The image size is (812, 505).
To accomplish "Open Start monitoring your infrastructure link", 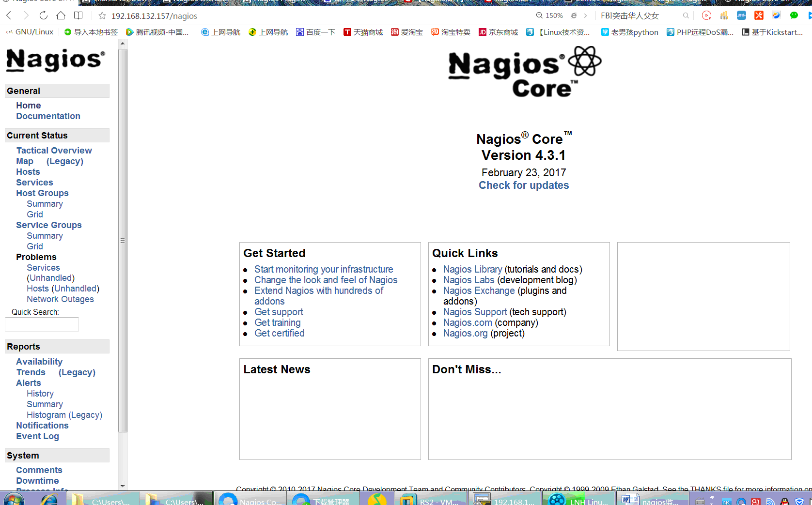I will pos(324,269).
